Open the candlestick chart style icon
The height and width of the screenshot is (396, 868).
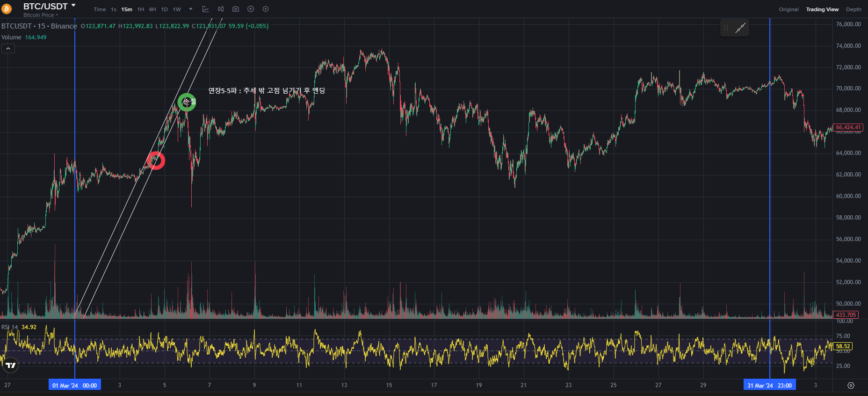pos(221,9)
